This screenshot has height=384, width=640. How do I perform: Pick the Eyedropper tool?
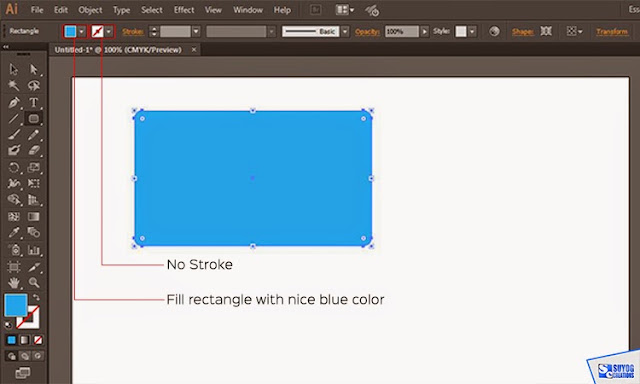click(x=13, y=233)
